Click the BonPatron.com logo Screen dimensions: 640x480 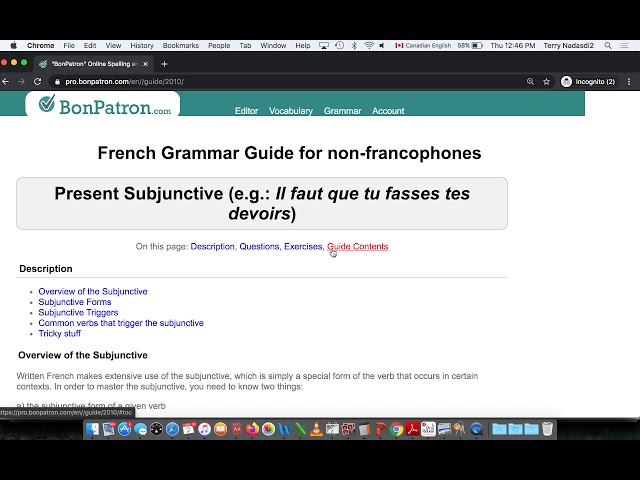pyautogui.click(x=105, y=105)
